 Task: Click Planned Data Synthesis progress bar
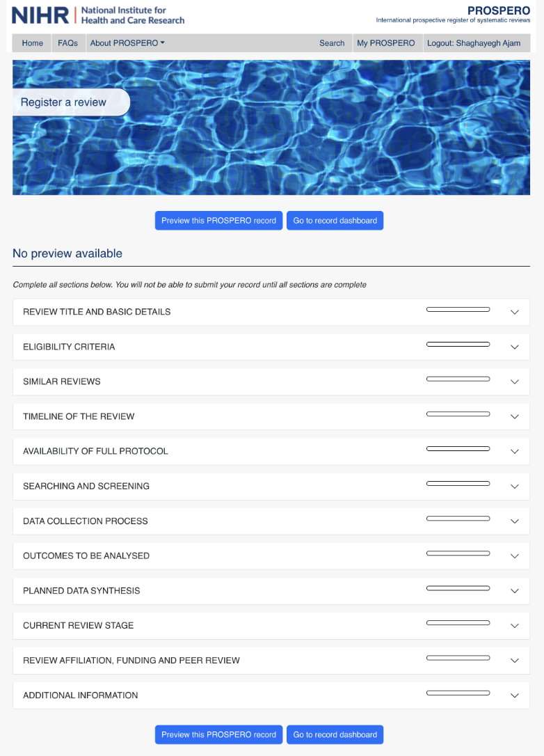pos(458,588)
